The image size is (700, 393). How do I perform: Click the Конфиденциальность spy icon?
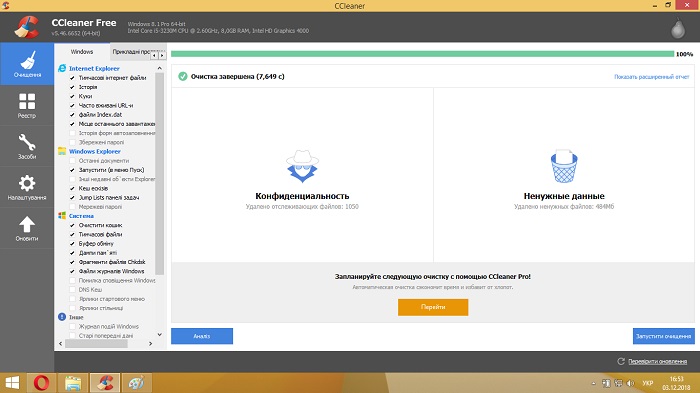click(302, 166)
